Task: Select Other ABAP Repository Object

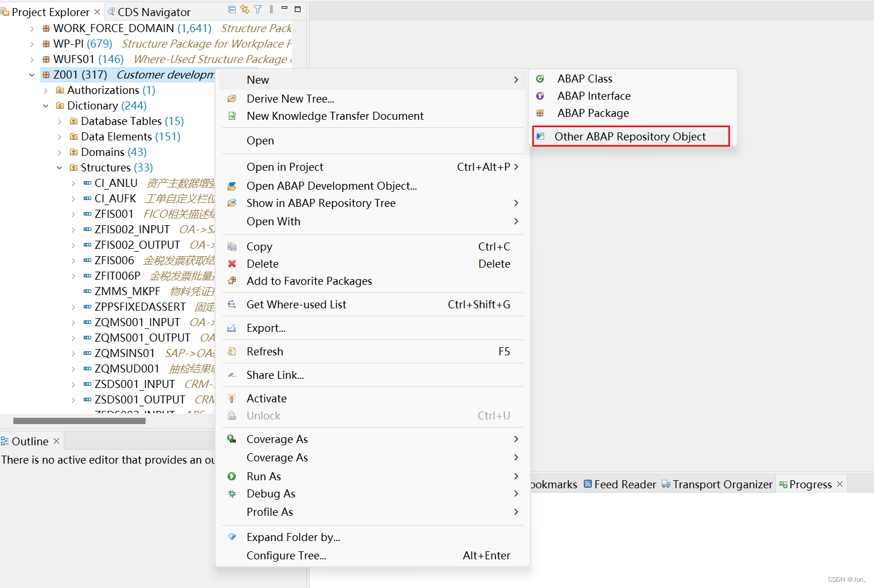Action: 631,136
